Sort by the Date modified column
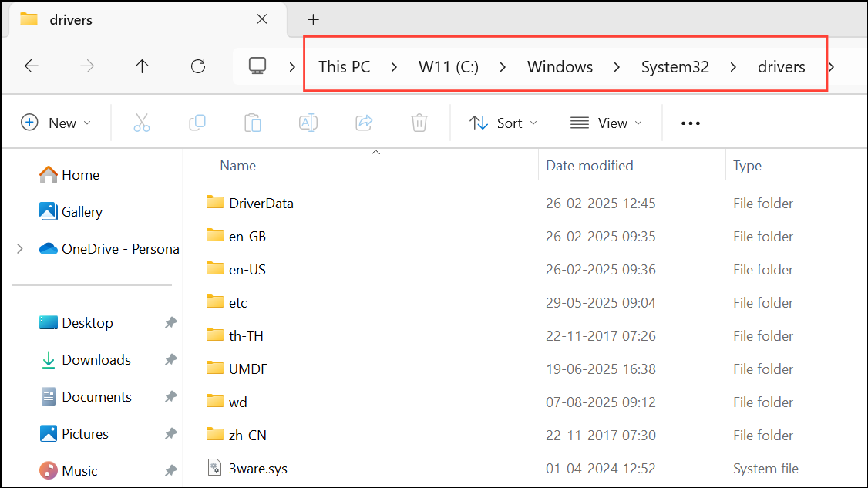 tap(590, 166)
